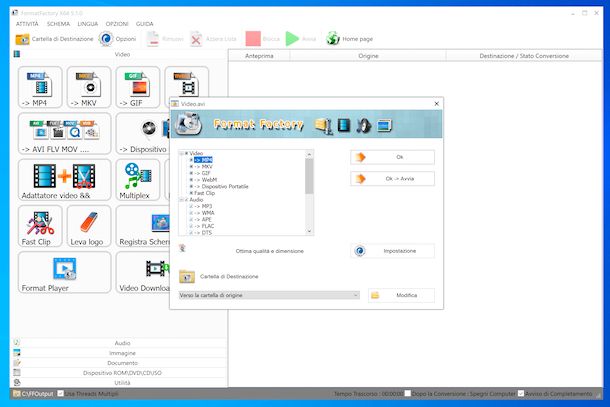Expand the Utilità section in left panel

(120, 383)
